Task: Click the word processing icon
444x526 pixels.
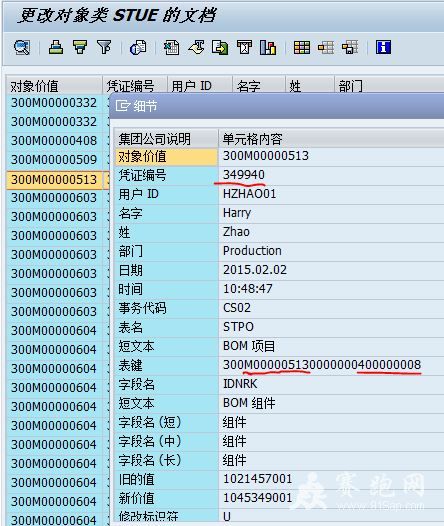Action: [x=197, y=47]
